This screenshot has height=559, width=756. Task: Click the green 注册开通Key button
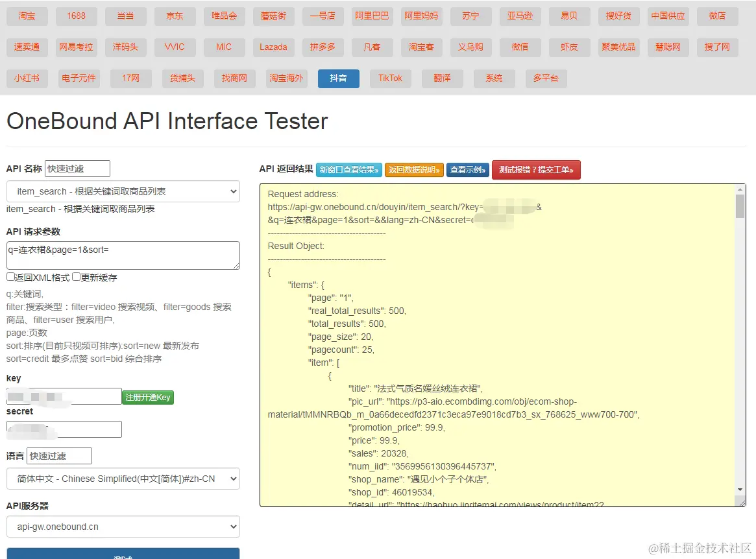pos(148,397)
